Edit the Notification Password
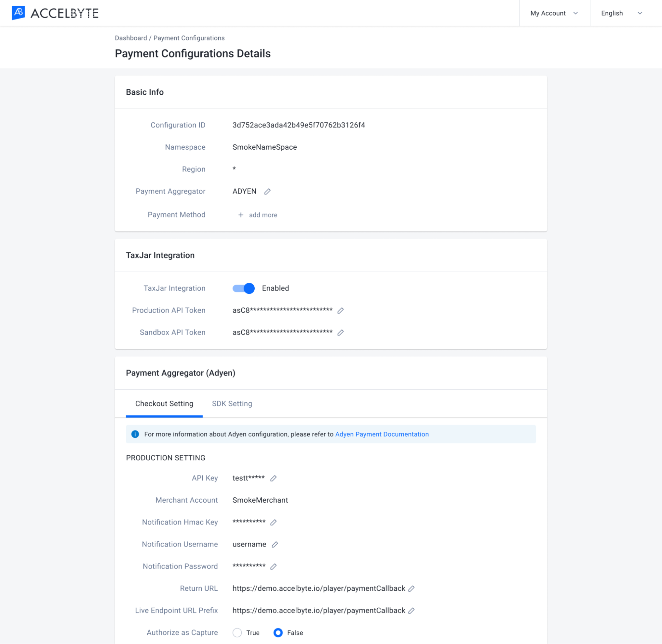The image size is (662, 644). pos(273,566)
